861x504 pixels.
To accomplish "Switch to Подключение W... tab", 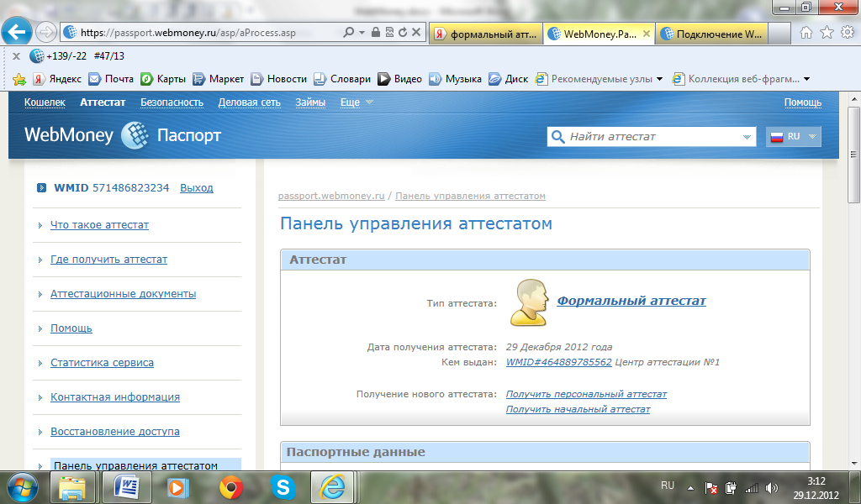I will pos(711,34).
